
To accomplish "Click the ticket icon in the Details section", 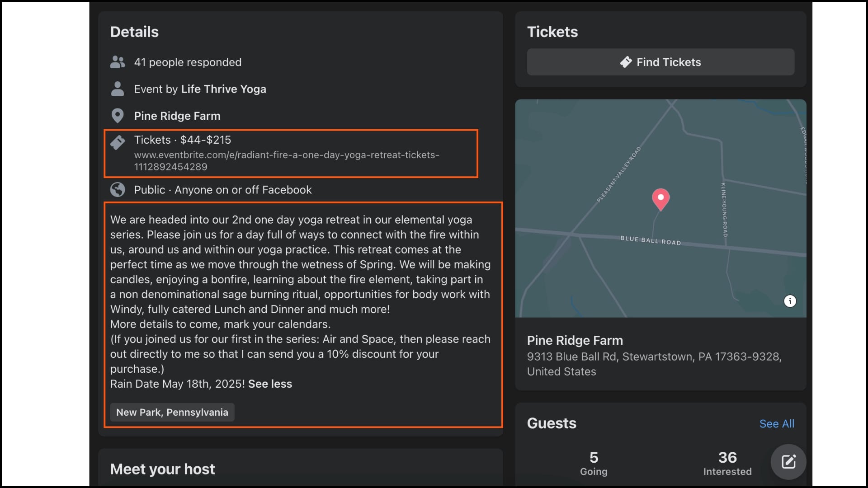I will coord(118,142).
